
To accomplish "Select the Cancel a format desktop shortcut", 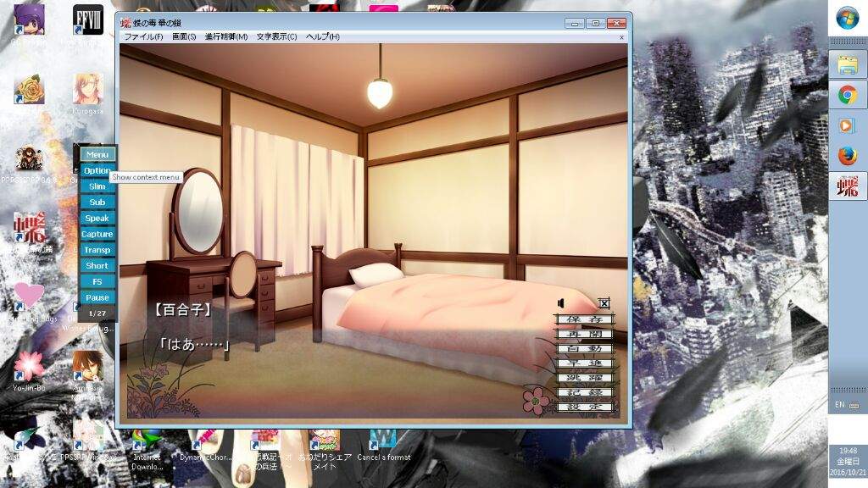I will pos(384,446).
